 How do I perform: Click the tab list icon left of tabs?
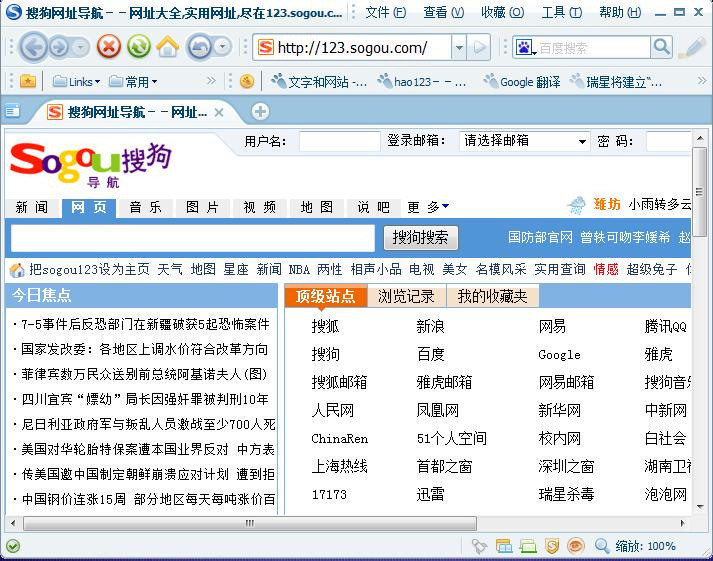click(13, 110)
